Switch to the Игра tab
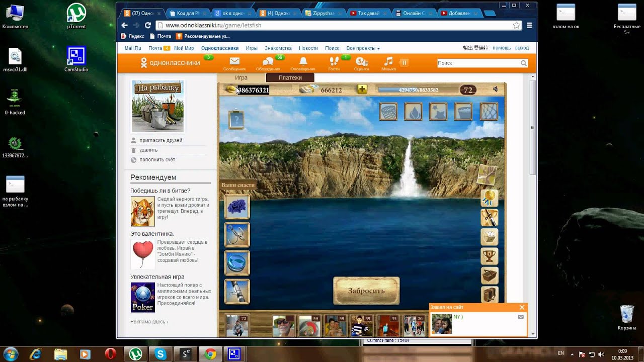The height and width of the screenshot is (362, 644). point(242,78)
